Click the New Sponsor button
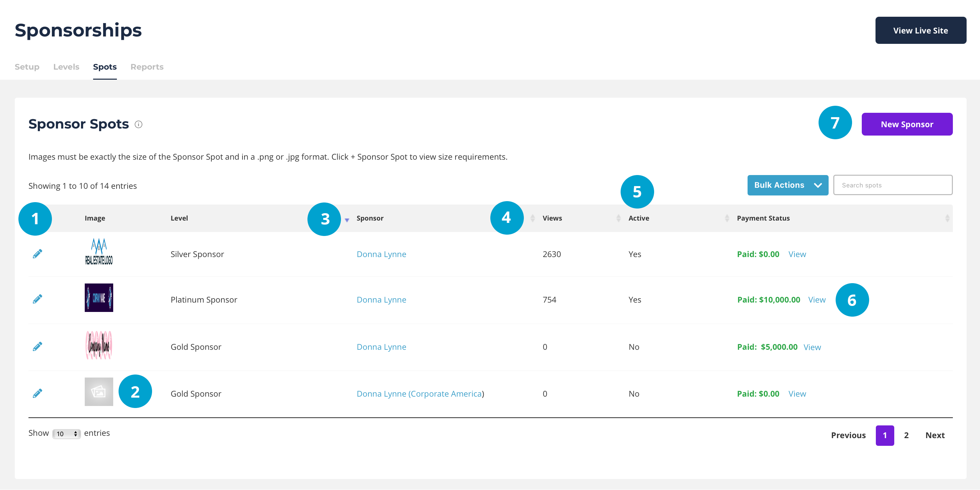Image resolution: width=980 pixels, height=490 pixels. click(x=907, y=124)
